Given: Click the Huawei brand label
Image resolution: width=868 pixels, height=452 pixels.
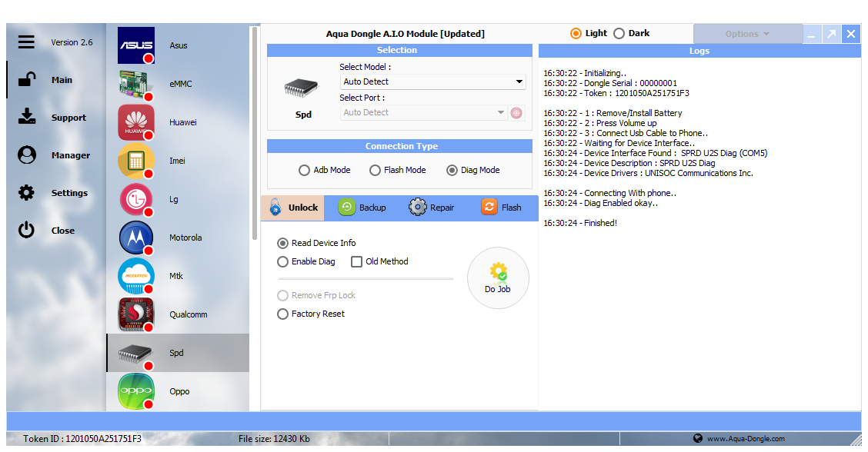Looking at the screenshot, I should tap(182, 122).
